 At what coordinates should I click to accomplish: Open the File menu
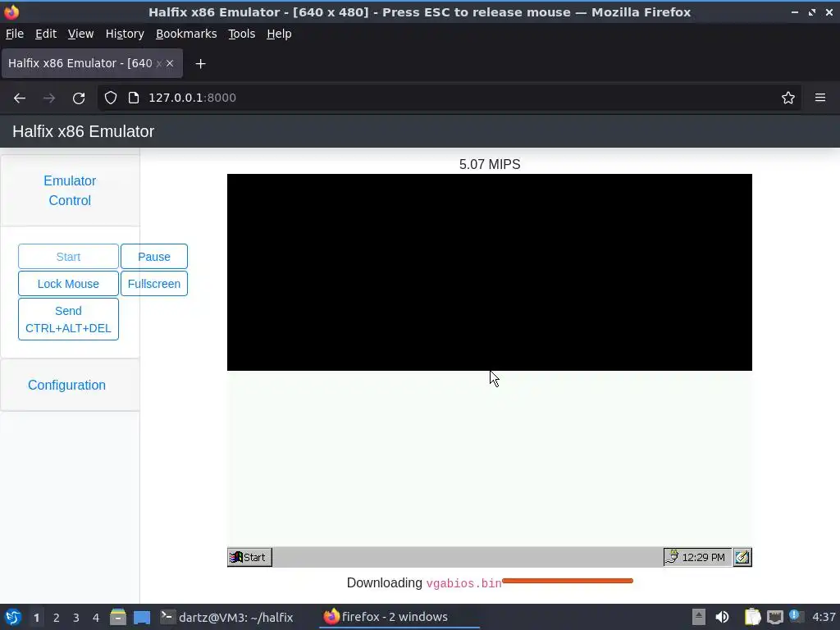[x=15, y=34]
